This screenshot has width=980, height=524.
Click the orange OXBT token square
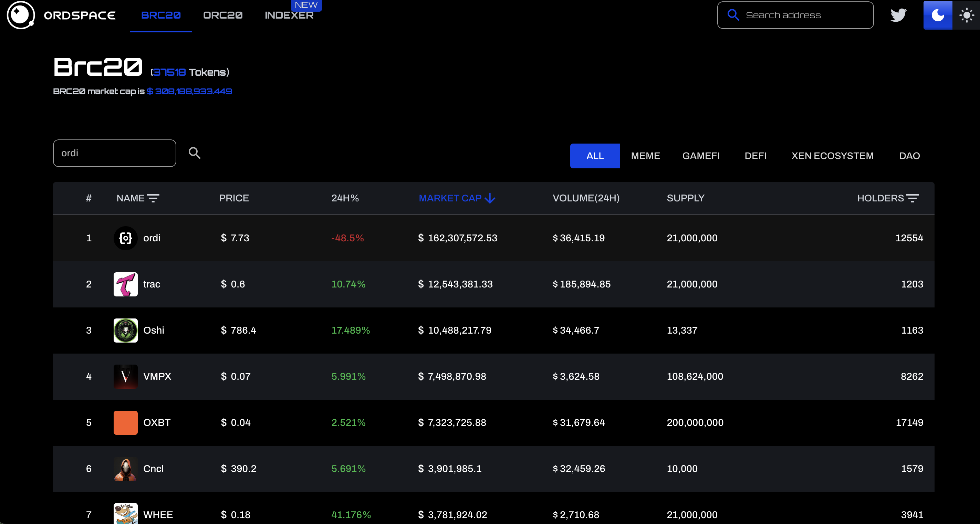(x=126, y=422)
